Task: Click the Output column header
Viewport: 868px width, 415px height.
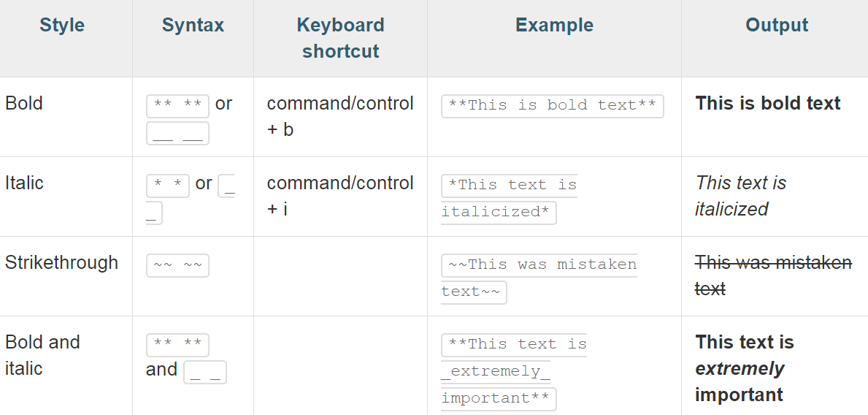Action: pyautogui.click(x=777, y=25)
